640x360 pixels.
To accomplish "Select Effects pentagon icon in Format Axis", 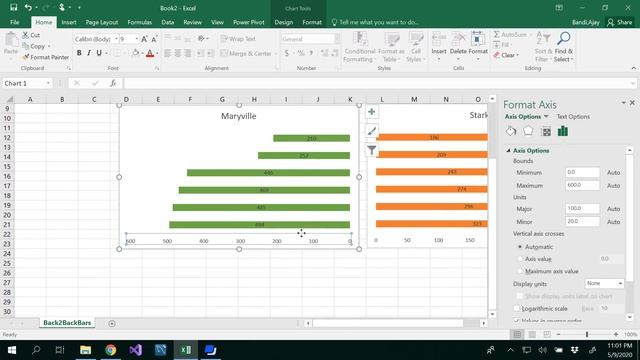I will pyautogui.click(x=528, y=131).
